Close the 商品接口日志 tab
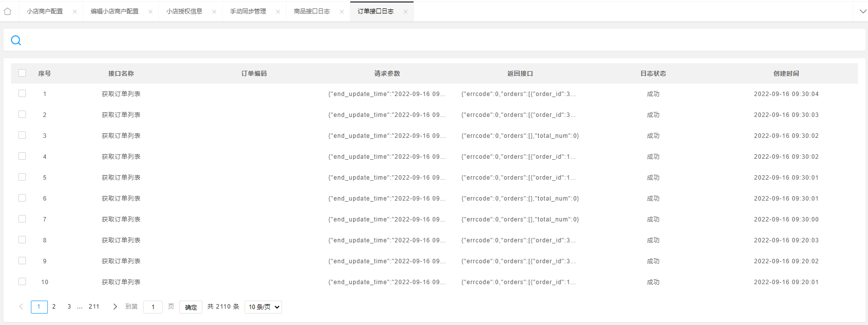Screen dimensions: 868x325 [x=342, y=11]
